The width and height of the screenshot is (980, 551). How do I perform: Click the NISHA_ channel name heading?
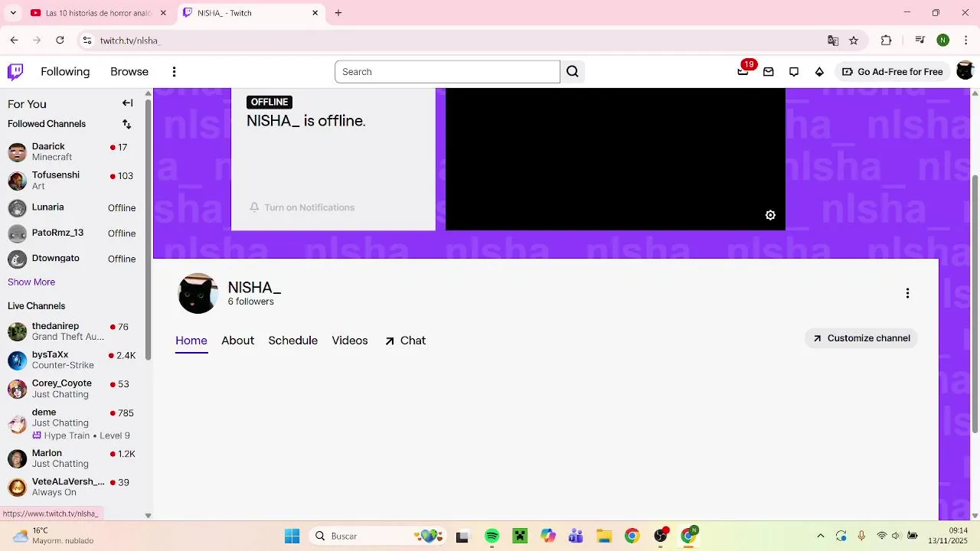(x=254, y=288)
